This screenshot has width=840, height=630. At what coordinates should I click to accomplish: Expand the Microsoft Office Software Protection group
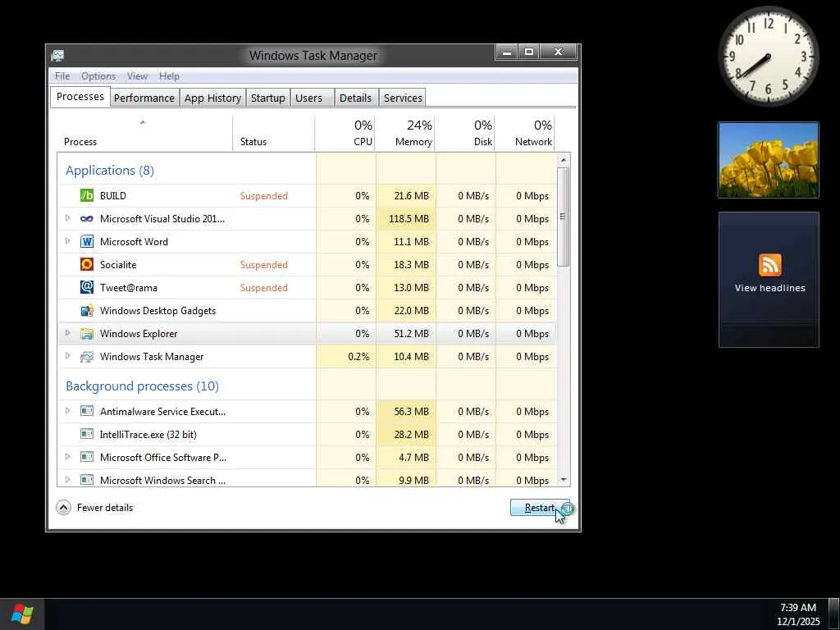coord(67,457)
